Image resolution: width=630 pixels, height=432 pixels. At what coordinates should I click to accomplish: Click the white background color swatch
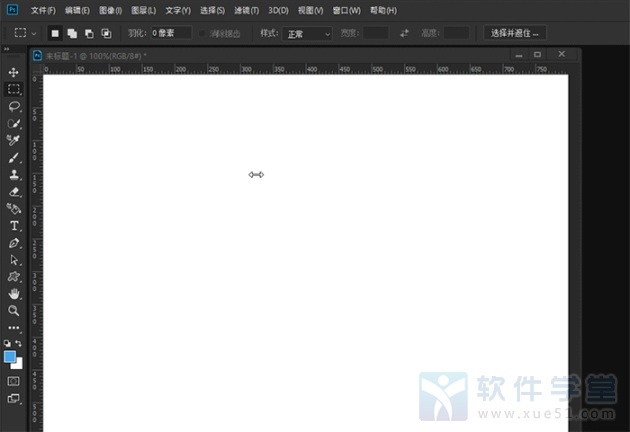coord(19,365)
